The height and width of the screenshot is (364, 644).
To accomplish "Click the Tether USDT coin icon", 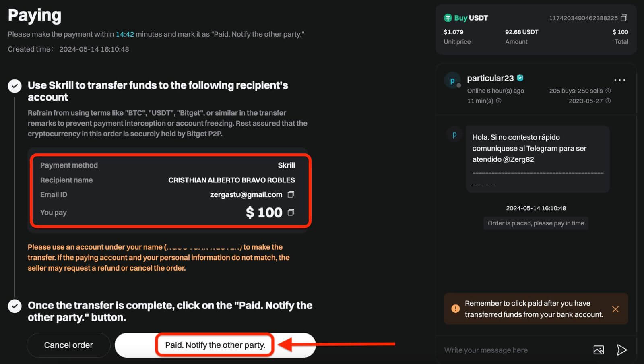I will point(448,18).
